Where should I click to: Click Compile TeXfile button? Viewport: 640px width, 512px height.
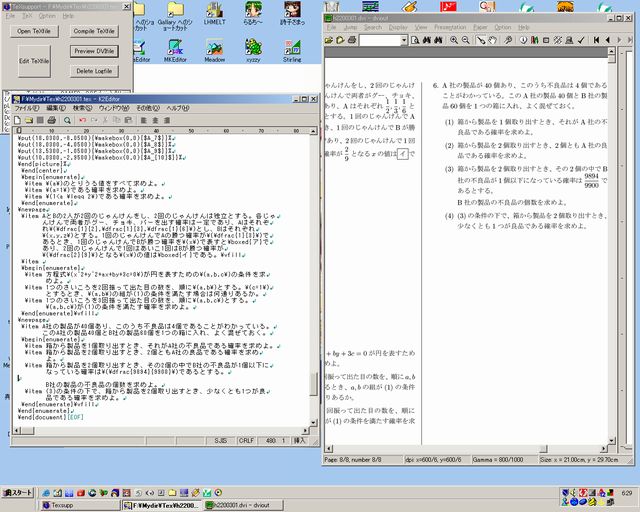click(94, 31)
